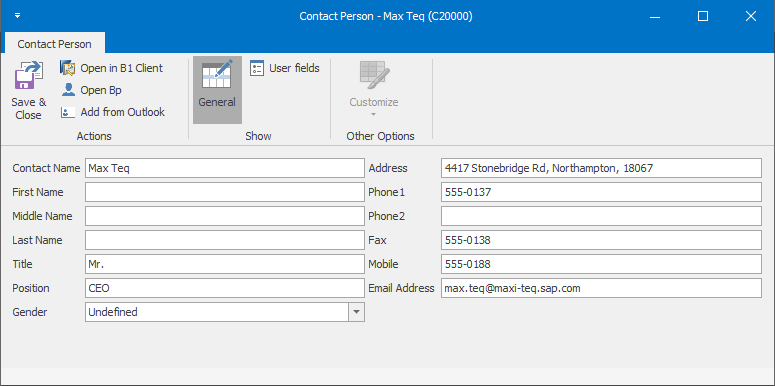Image resolution: width=775 pixels, height=386 pixels.
Task: Add contact from Outlook
Action: pyautogui.click(x=113, y=112)
